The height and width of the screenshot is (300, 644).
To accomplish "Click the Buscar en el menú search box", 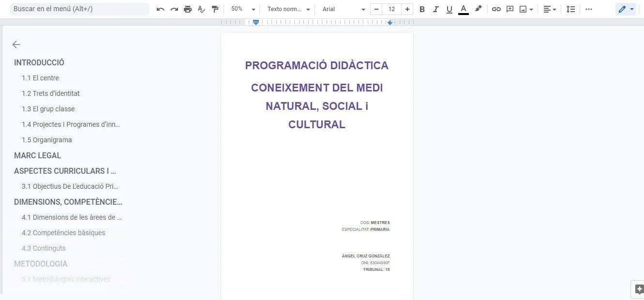I will 79,9.
